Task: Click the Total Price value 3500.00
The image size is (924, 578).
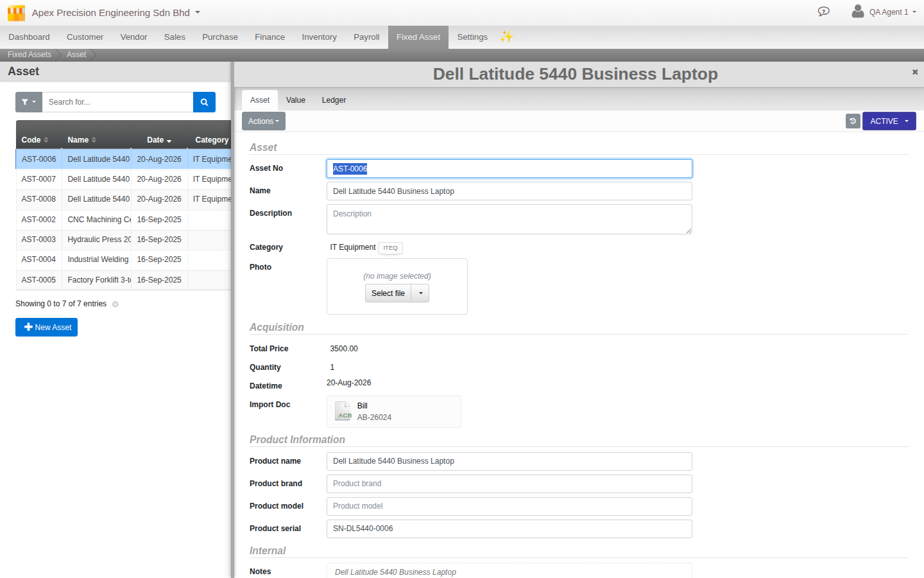Action: [344, 349]
